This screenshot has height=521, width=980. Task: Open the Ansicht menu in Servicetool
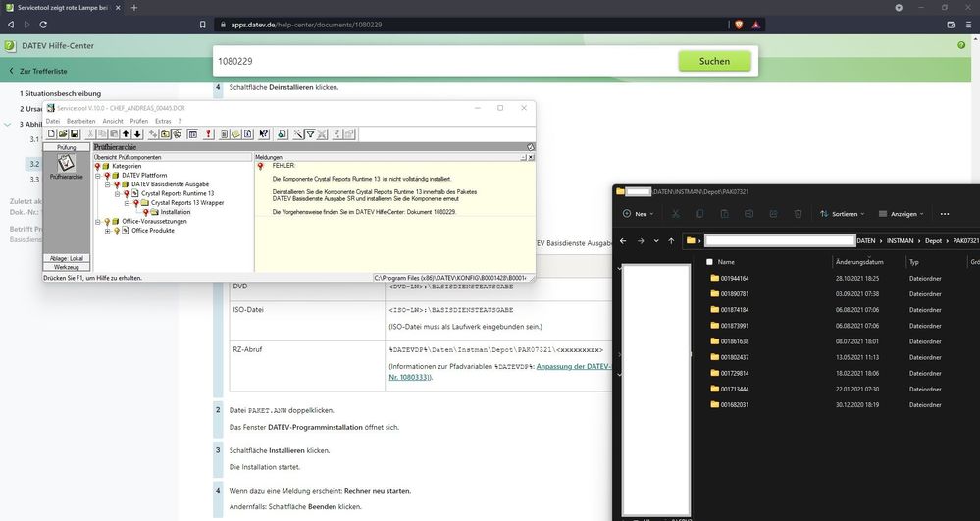113,121
